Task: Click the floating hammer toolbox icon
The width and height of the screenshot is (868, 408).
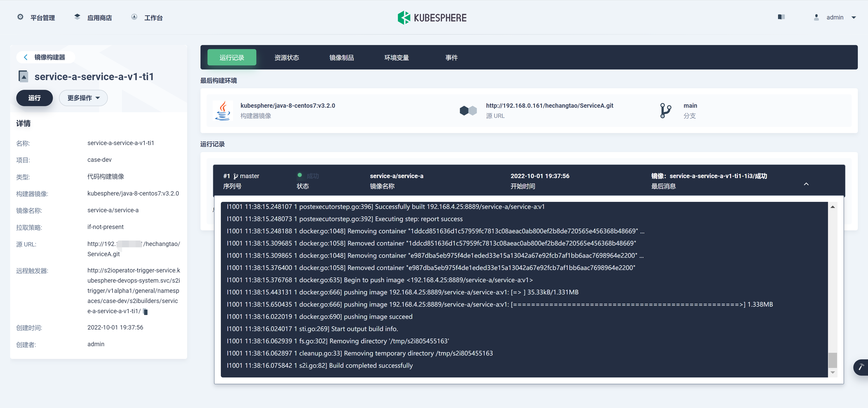Action: click(861, 367)
